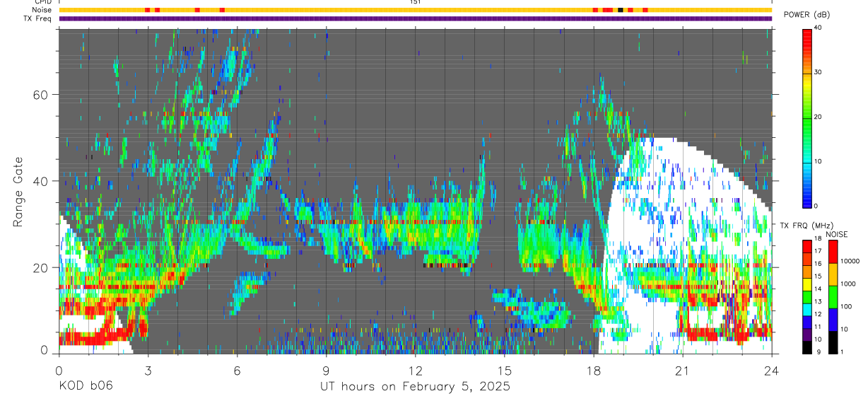Click the purple TX Freq strip
Viewport: 868px width, 401px height.
point(416,18)
